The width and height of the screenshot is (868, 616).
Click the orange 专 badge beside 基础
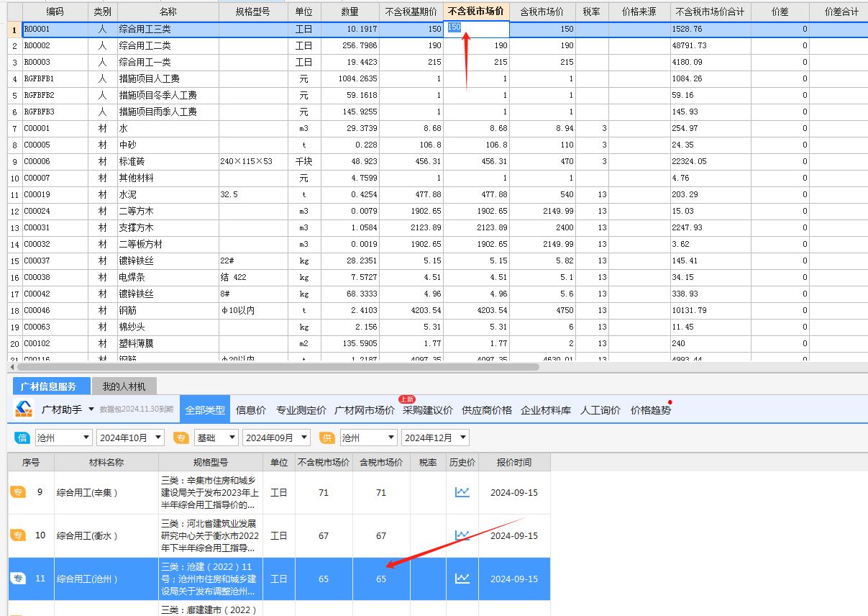point(182,438)
